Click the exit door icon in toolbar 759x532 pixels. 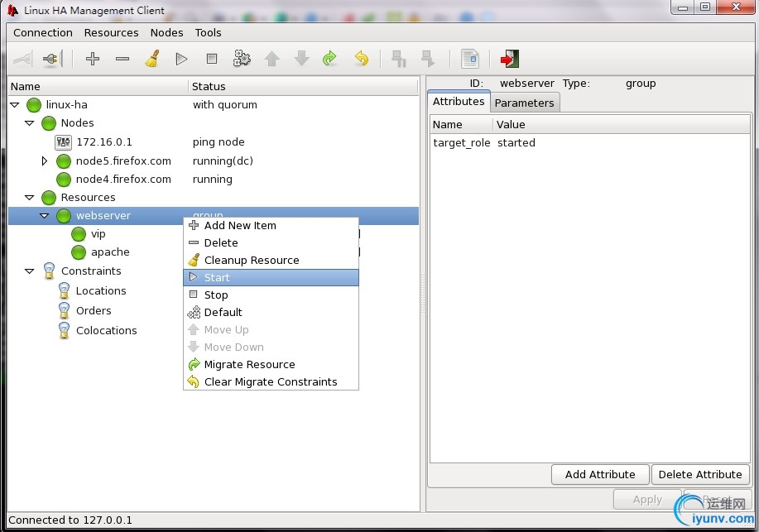coord(509,59)
